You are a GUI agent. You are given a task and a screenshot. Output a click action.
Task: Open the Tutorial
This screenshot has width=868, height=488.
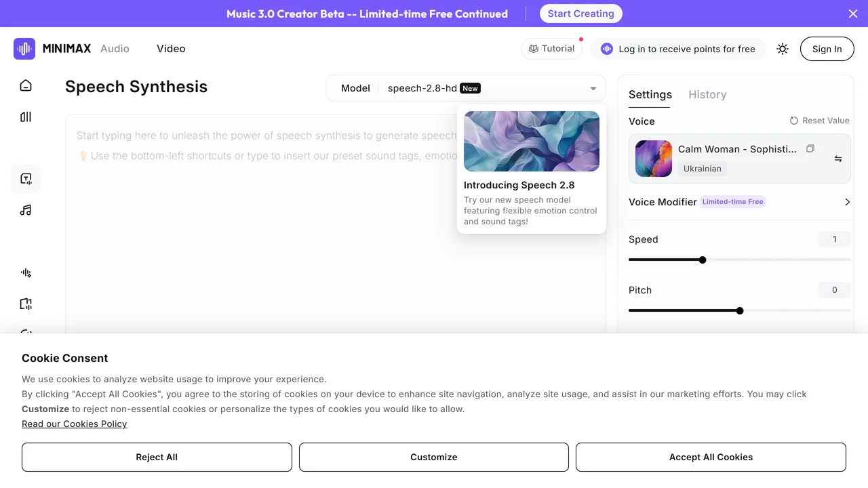coord(552,49)
